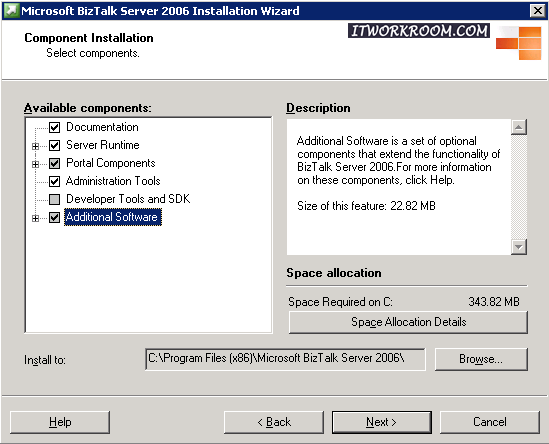The image size is (549, 444).
Task: Click the description scrollbar up arrow
Action: click(519, 127)
